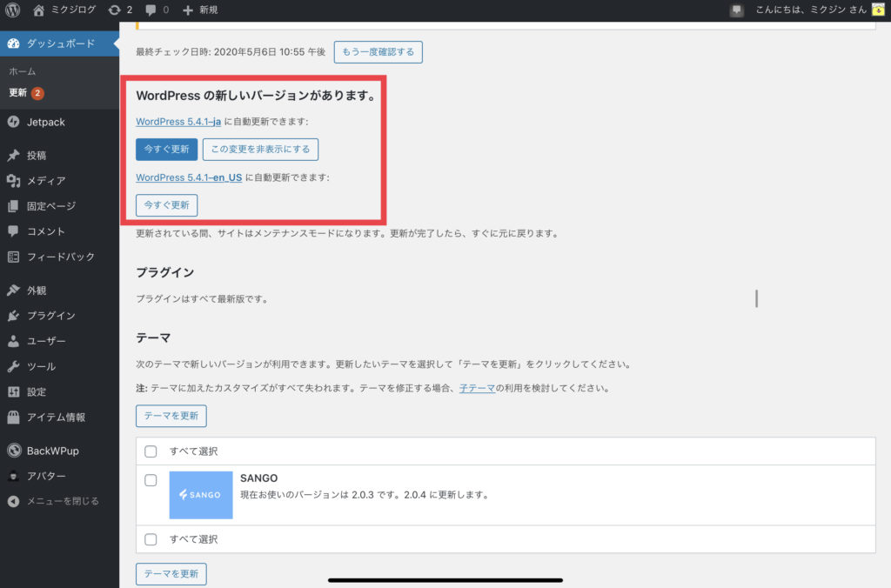The width and height of the screenshot is (891, 588).
Task: Tick the SANGO theme checkbox
Action: pyautogui.click(x=151, y=480)
